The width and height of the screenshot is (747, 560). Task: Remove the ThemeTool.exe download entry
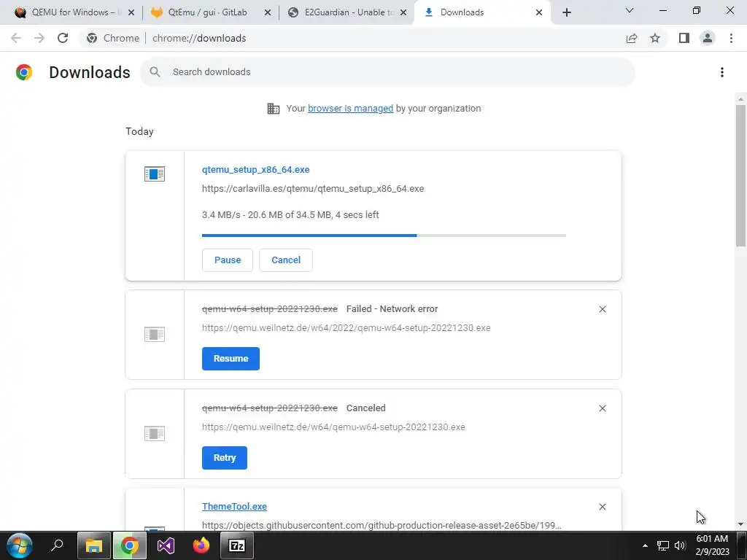[602, 507]
